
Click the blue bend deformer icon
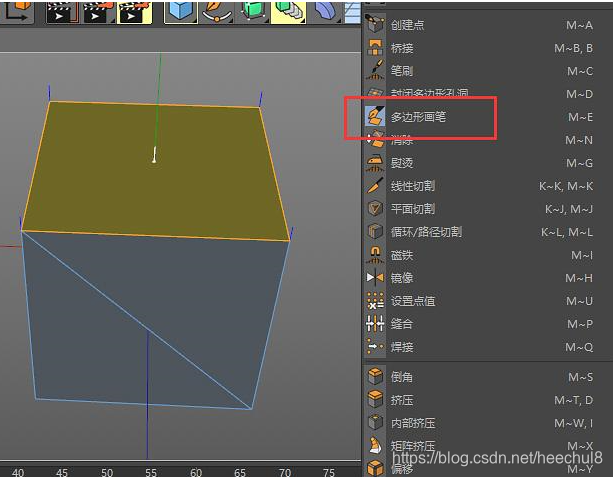[324, 11]
